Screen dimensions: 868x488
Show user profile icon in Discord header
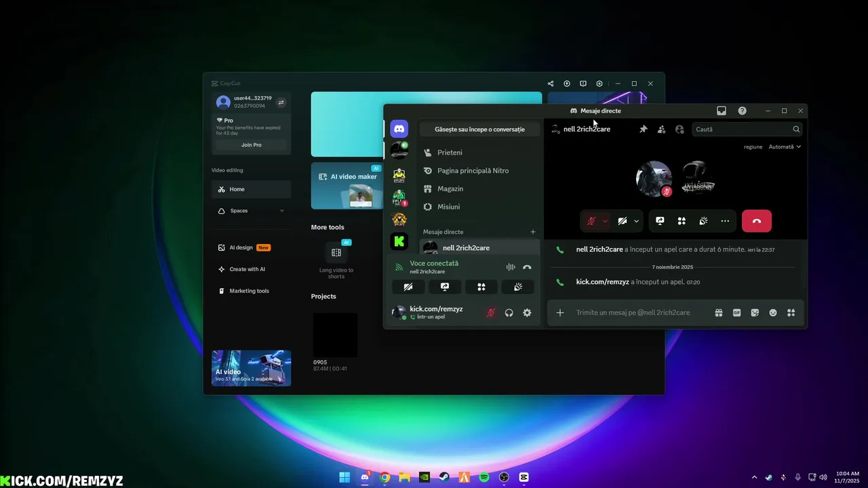679,129
